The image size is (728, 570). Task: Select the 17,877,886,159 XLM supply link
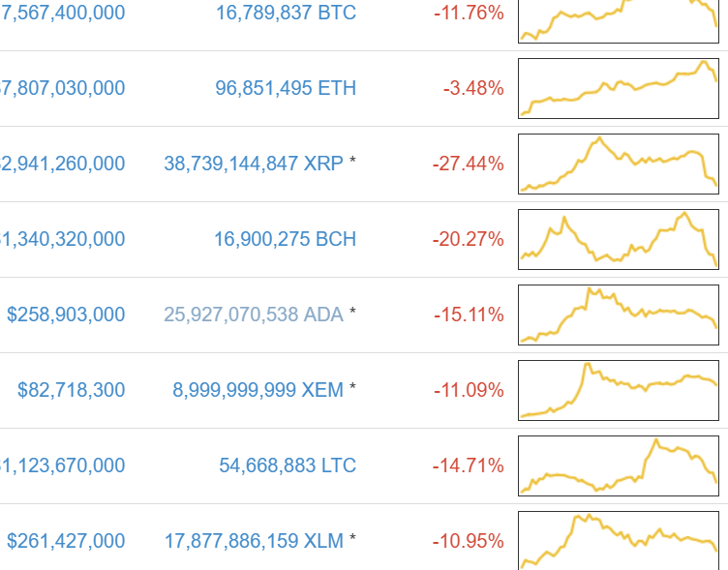(254, 541)
